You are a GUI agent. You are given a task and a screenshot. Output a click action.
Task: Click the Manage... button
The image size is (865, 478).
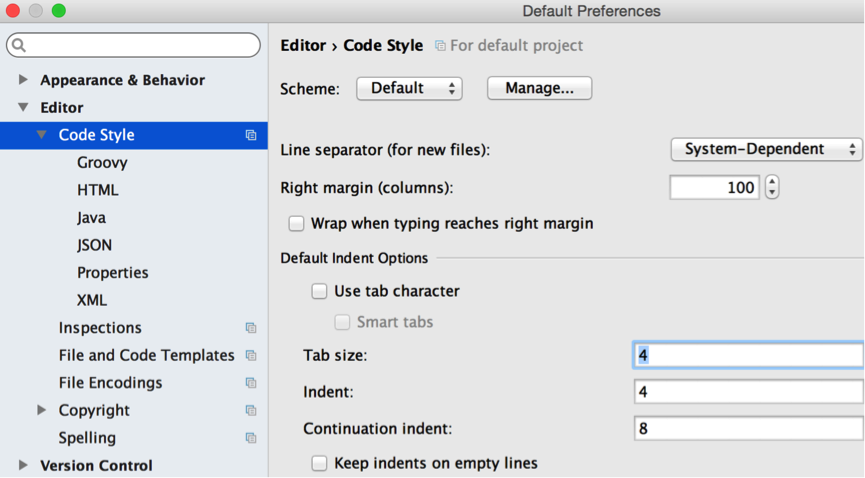pos(539,88)
